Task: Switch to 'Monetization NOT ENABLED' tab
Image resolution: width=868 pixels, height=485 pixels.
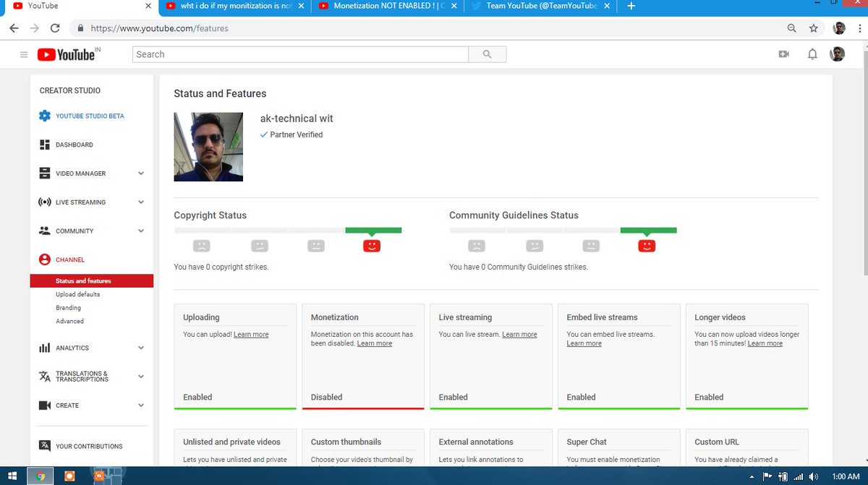Action: click(388, 7)
